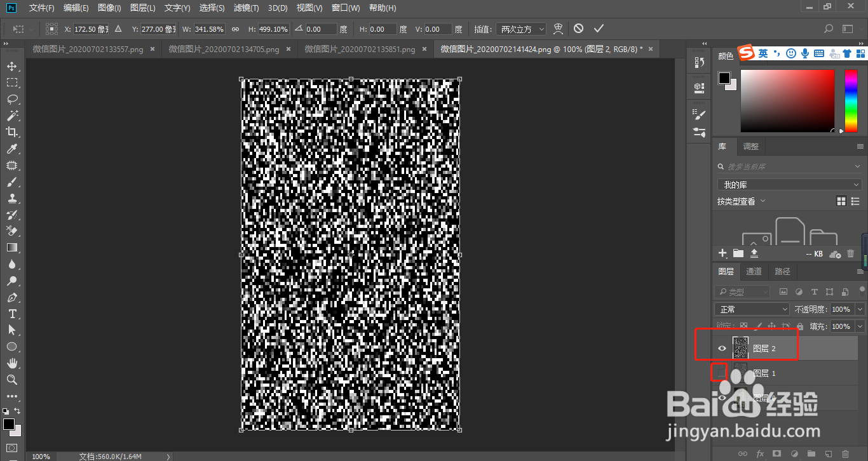Switch Libraries to list view
The height and width of the screenshot is (461, 868).
(x=857, y=201)
